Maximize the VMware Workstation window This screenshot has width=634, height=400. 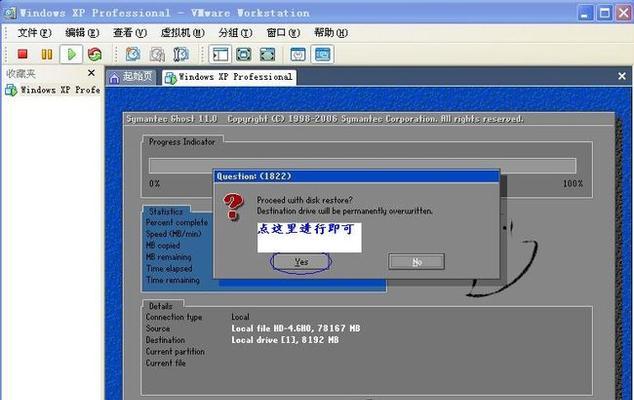[604, 13]
